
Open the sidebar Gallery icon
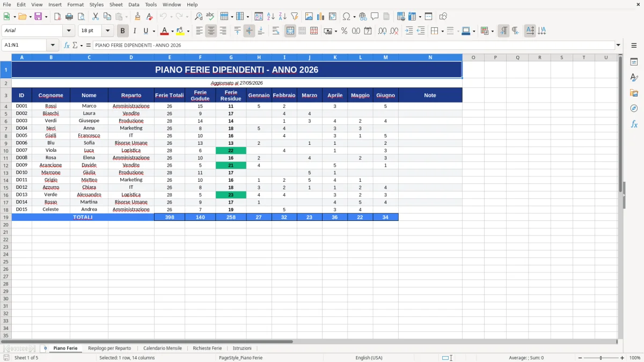point(634,93)
